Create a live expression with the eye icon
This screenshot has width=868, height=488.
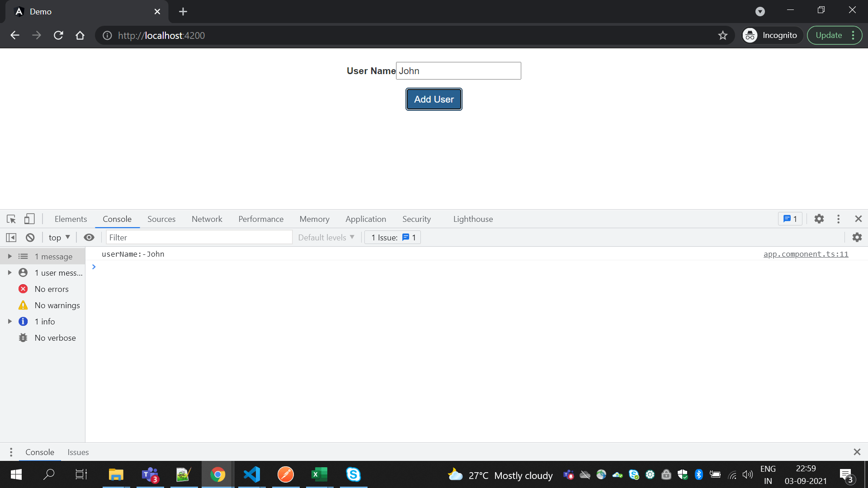point(89,237)
